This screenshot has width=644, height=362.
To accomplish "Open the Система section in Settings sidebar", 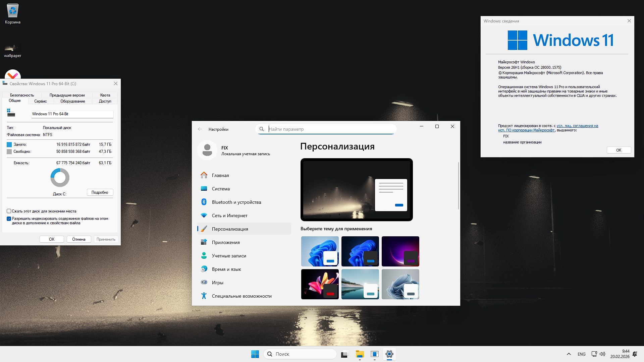I will [221, 189].
